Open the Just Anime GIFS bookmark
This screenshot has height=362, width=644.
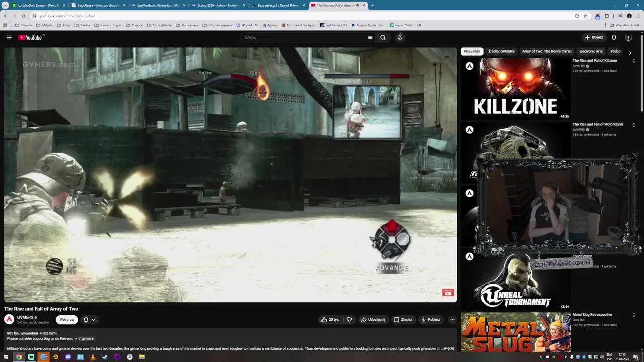pos(333,25)
